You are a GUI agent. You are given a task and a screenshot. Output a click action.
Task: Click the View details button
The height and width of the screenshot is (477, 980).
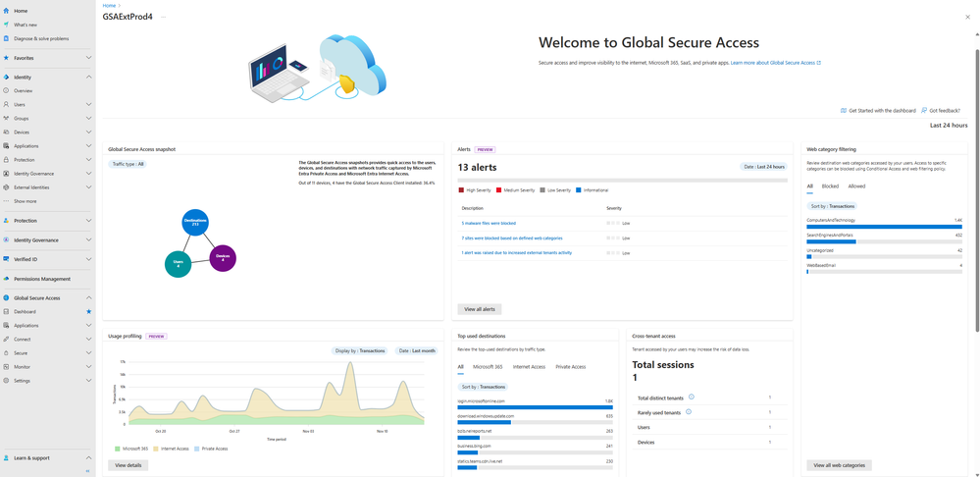point(129,465)
